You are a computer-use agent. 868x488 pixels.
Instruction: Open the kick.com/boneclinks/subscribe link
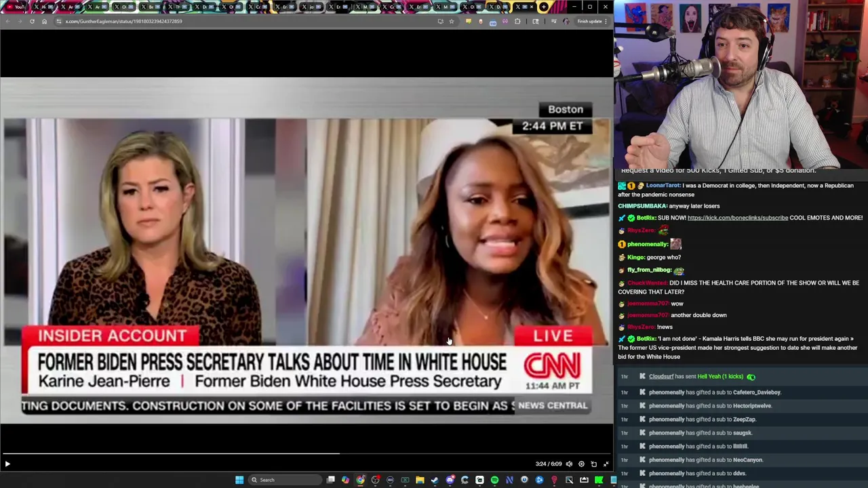(738, 218)
